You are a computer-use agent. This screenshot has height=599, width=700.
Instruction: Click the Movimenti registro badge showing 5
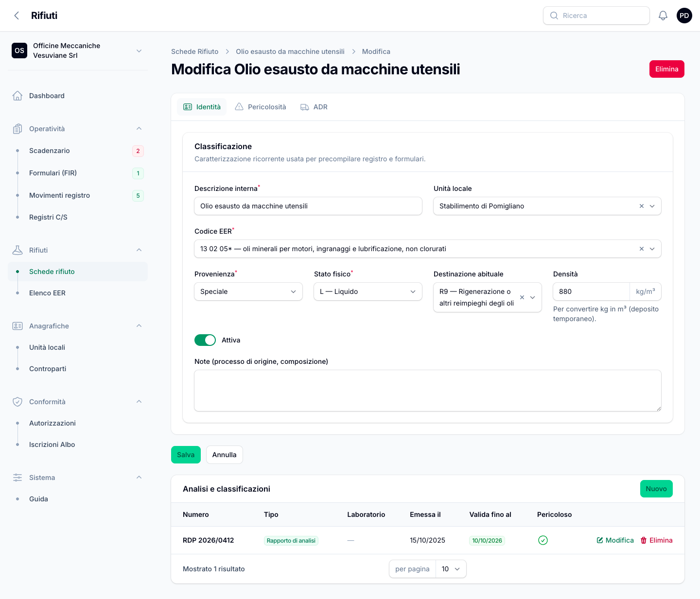[138, 196]
